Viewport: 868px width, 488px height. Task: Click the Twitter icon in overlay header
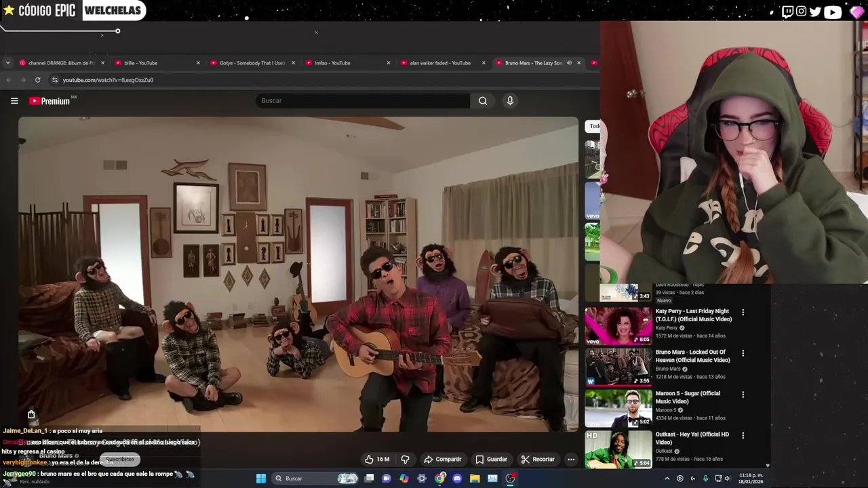(815, 12)
